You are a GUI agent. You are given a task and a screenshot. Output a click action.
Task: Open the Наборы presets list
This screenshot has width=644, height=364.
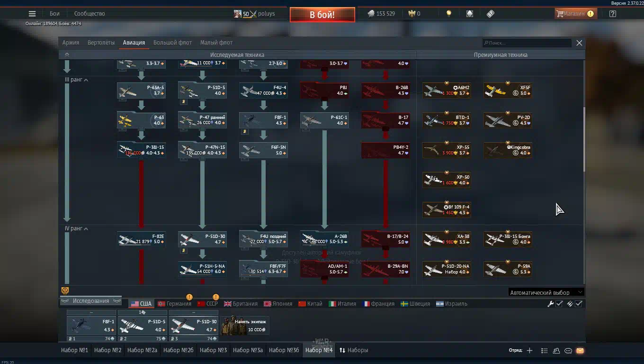pos(353,350)
